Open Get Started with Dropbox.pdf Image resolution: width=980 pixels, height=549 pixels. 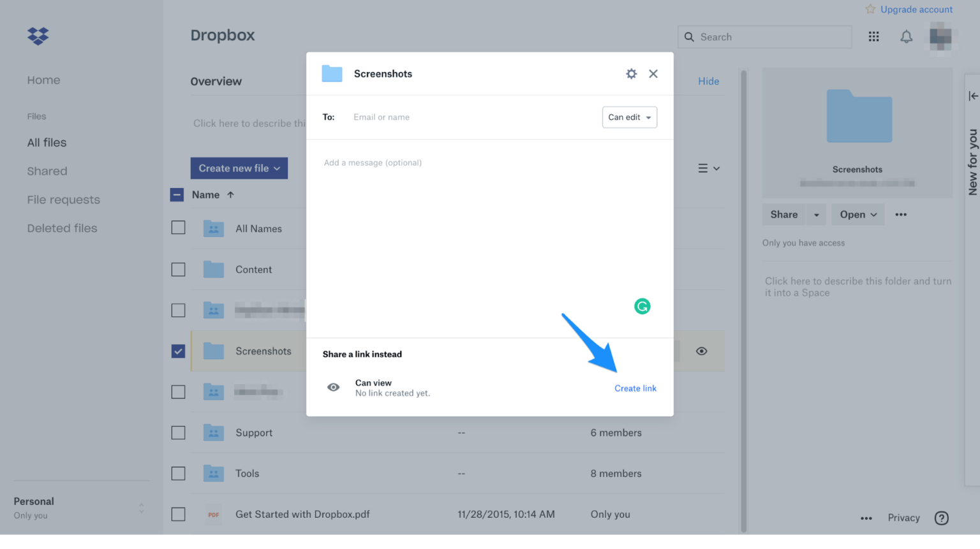tap(302, 514)
